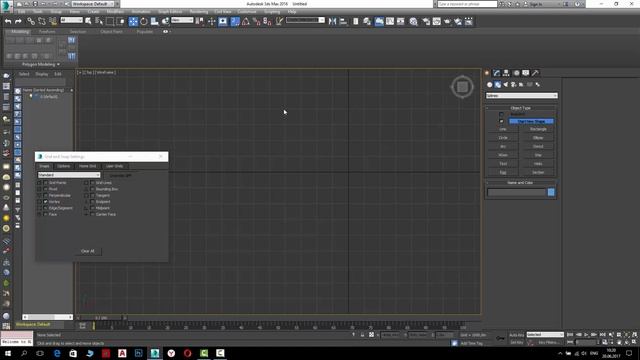
Task: Click Windows Start button
Action: (8, 353)
